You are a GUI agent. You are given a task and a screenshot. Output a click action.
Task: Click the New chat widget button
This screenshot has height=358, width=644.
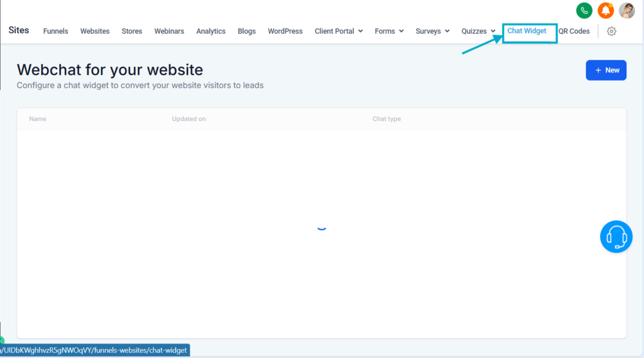coord(606,70)
